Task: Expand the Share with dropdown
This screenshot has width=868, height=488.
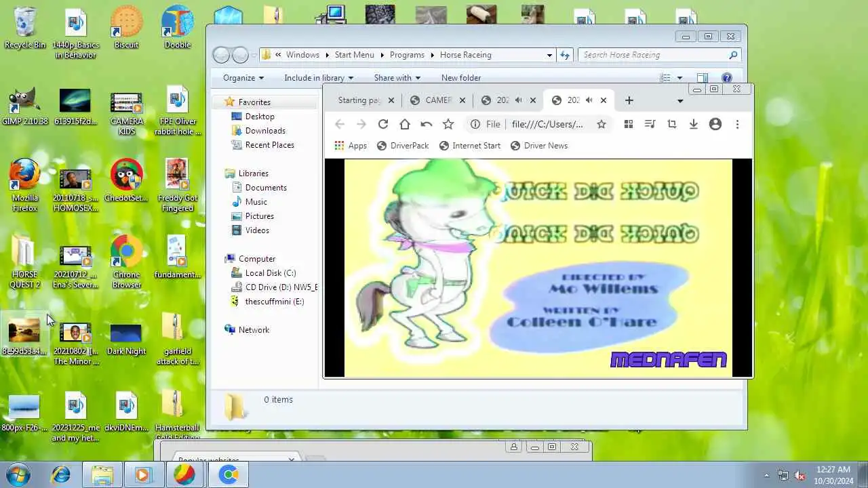Action: (x=397, y=78)
